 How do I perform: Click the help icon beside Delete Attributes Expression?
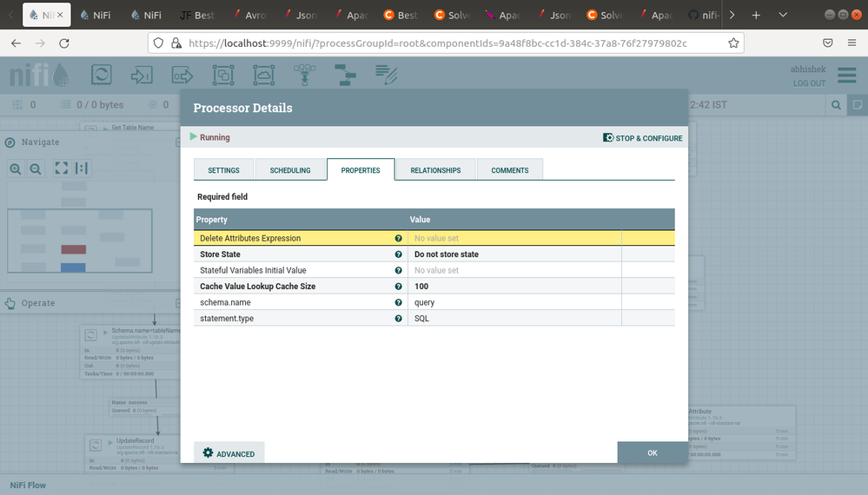click(399, 238)
